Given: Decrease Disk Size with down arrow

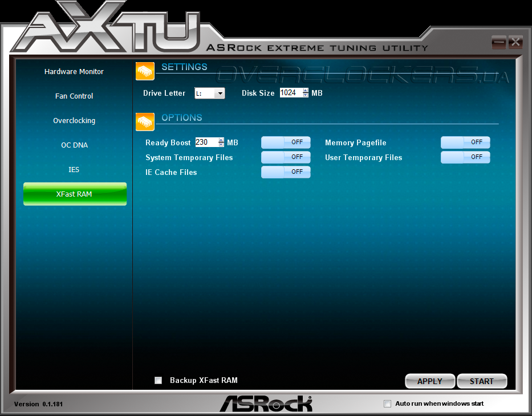Looking at the screenshot, I should (x=306, y=95).
